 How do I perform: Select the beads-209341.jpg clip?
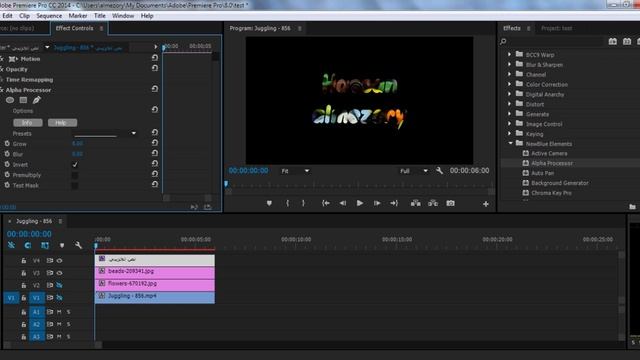155,272
